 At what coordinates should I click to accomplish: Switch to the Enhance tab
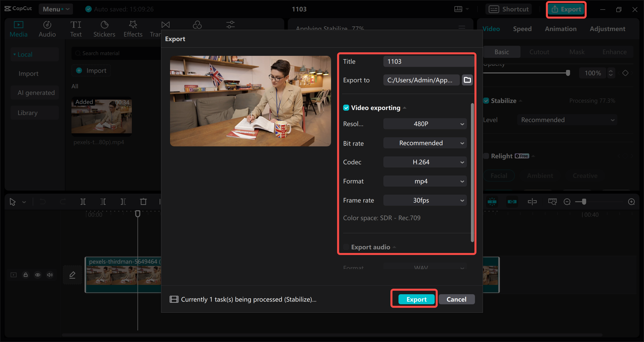[x=614, y=51]
